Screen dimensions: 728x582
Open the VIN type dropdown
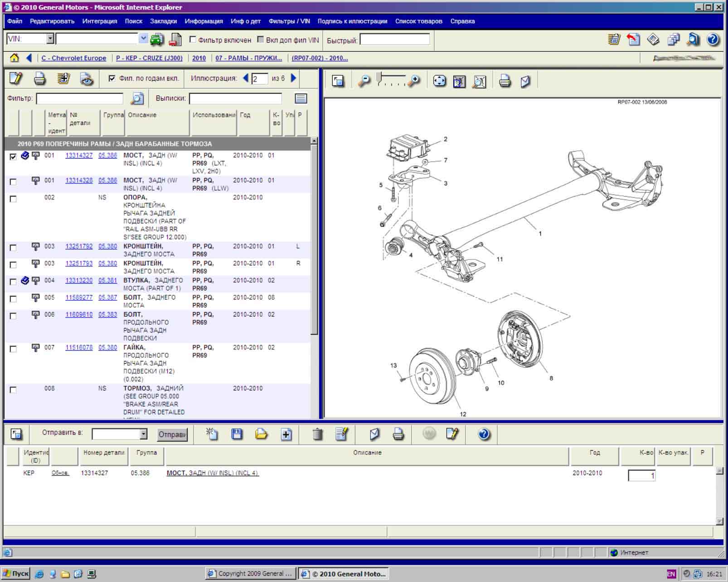coord(50,39)
